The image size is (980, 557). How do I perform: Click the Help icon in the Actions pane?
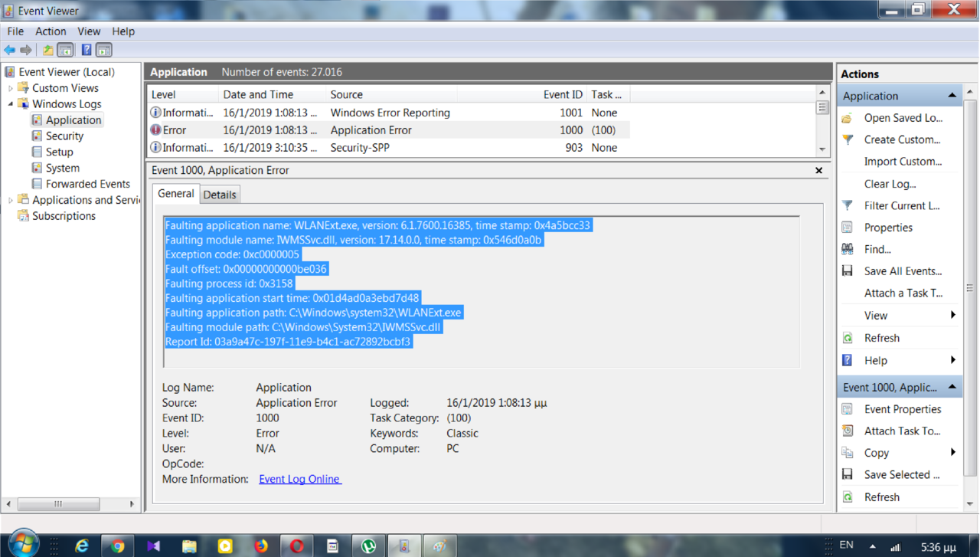[x=848, y=360]
